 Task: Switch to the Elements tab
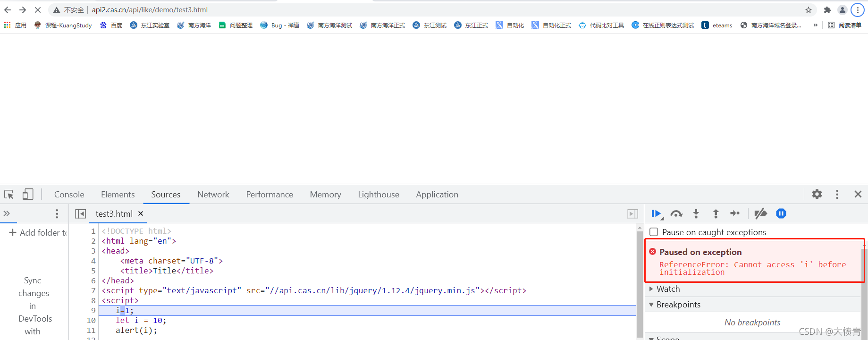point(118,194)
